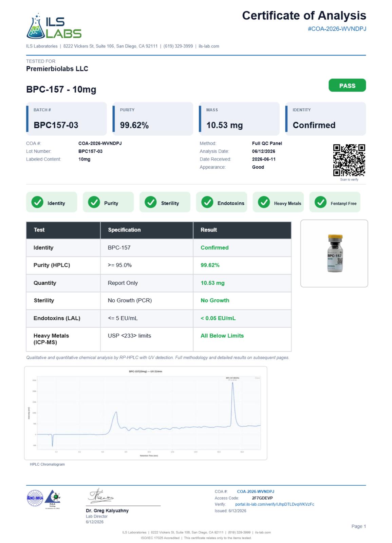Click the BPC-157 vial product thumbnail
This screenshot has width=392, height=543.
(x=334, y=254)
